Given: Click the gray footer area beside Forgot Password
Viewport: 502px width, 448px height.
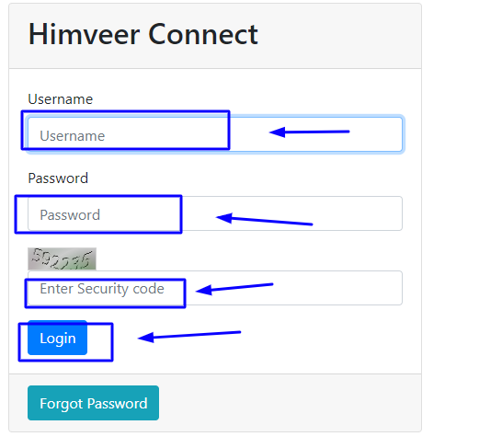Looking at the screenshot, I should click(x=288, y=403).
